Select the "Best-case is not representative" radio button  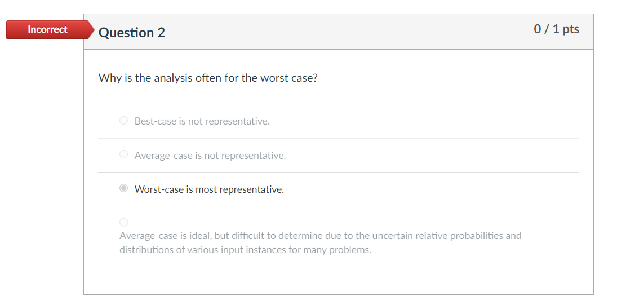tap(123, 121)
